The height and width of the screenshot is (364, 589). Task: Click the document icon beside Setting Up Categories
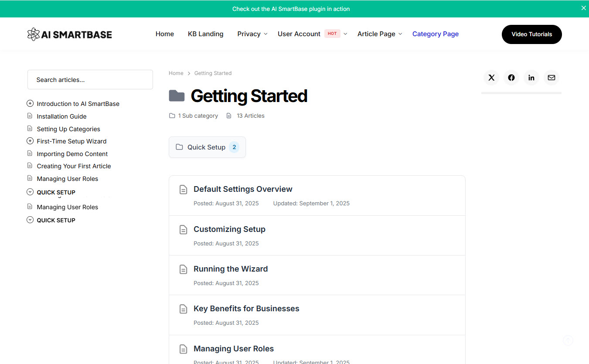click(30, 129)
